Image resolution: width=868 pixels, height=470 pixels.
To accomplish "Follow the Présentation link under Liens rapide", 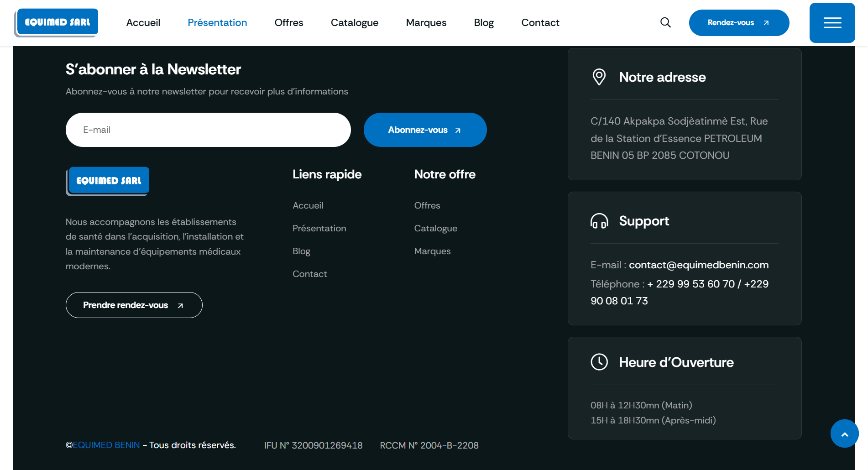I will click(319, 228).
